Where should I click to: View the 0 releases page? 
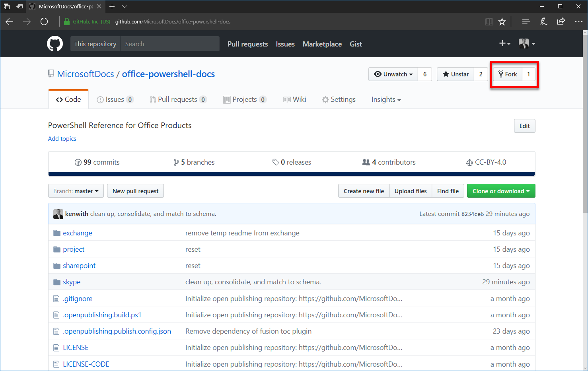tap(292, 162)
